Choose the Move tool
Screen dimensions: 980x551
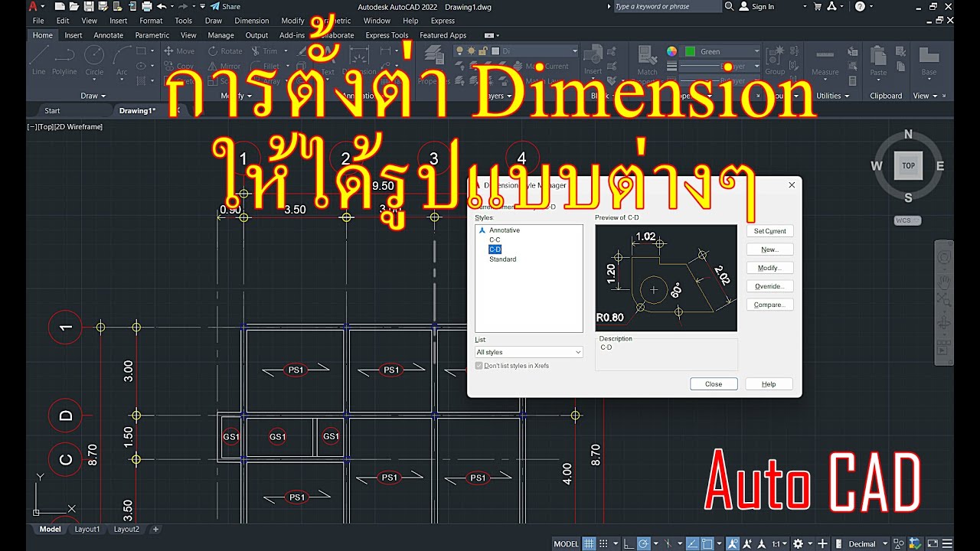179,51
